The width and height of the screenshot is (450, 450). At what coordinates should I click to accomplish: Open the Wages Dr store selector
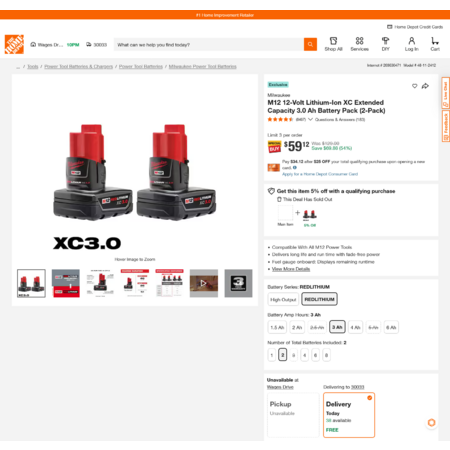click(x=47, y=45)
